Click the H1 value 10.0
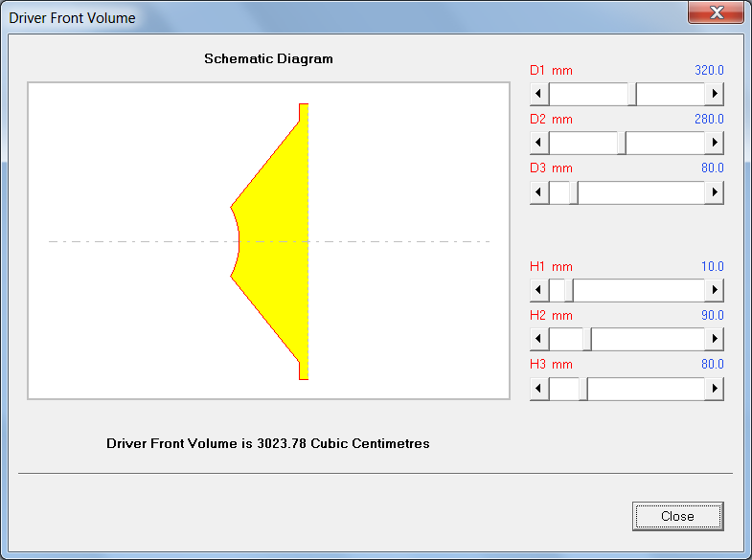752x560 pixels. tap(712, 266)
